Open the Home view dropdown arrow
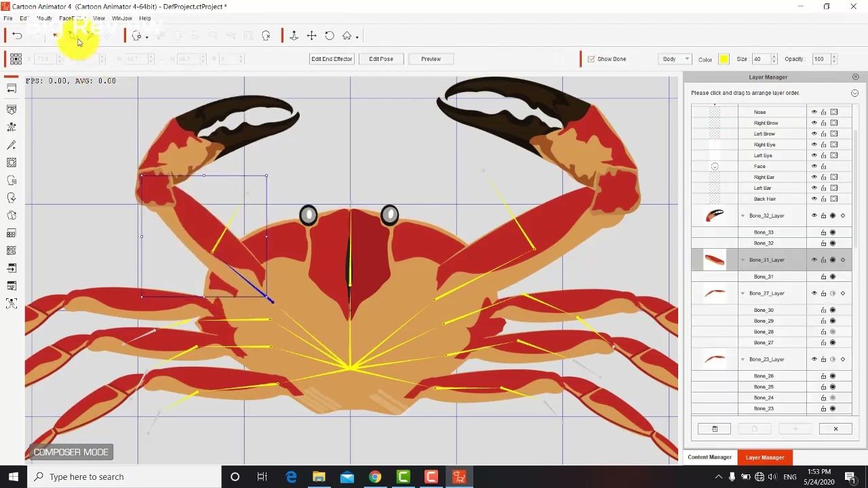Viewport: 868px width, 488px height. (x=357, y=37)
